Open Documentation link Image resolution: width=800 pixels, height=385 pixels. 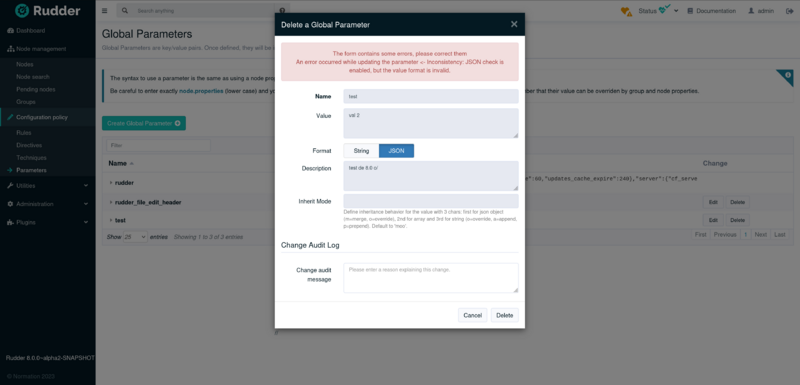click(711, 11)
